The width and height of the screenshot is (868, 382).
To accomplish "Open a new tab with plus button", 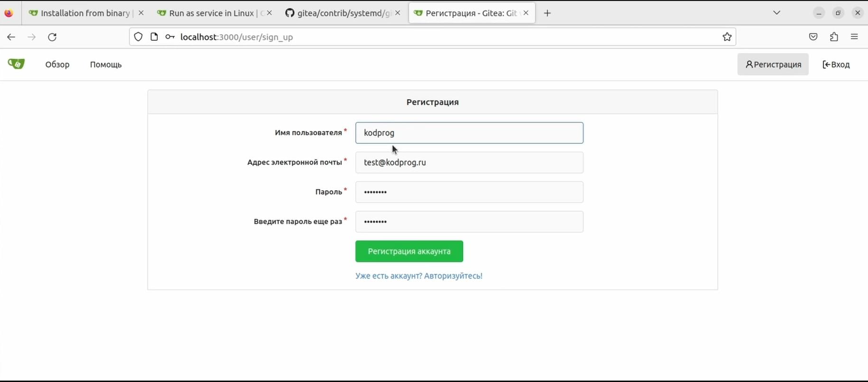I will tap(547, 13).
